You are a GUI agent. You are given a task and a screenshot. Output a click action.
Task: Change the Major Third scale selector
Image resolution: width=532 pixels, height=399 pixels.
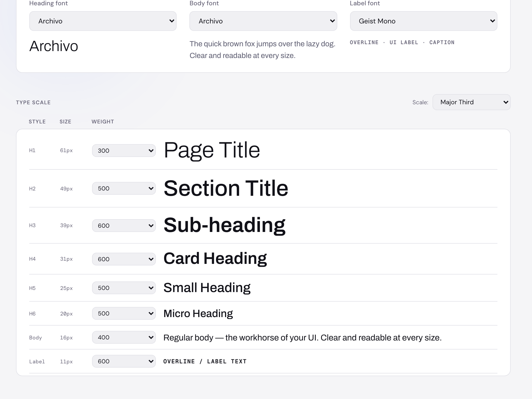[x=472, y=102]
